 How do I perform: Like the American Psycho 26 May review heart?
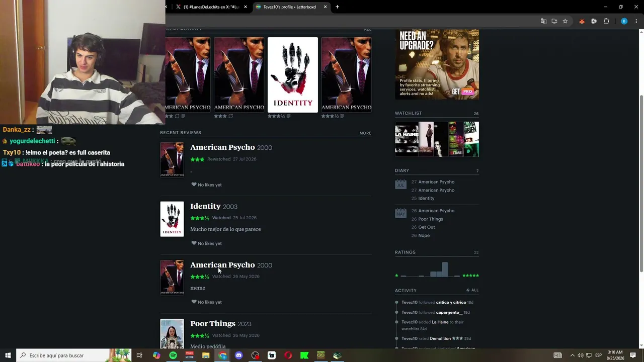click(194, 302)
